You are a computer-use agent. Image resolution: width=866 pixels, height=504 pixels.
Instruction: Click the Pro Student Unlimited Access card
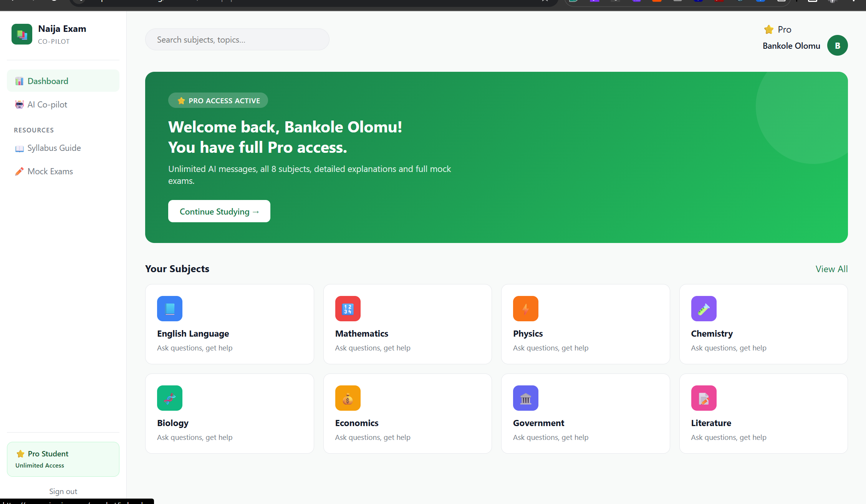click(x=63, y=459)
